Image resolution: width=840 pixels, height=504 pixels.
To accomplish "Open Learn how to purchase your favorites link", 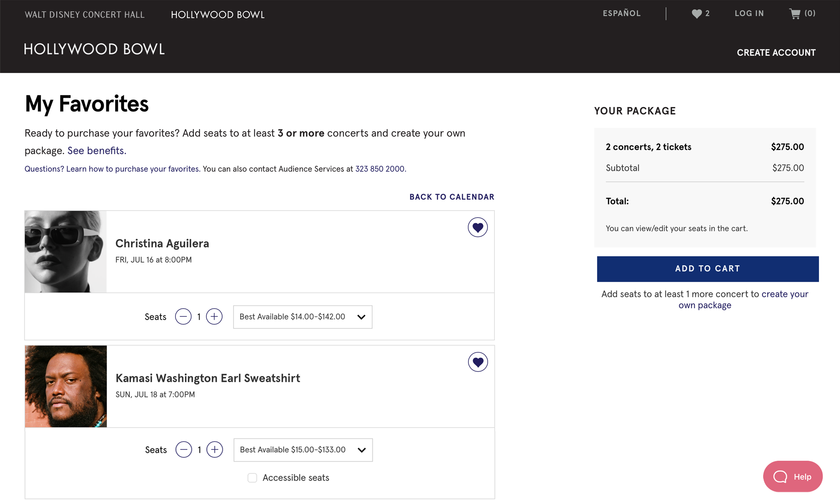I will pyautogui.click(x=132, y=169).
